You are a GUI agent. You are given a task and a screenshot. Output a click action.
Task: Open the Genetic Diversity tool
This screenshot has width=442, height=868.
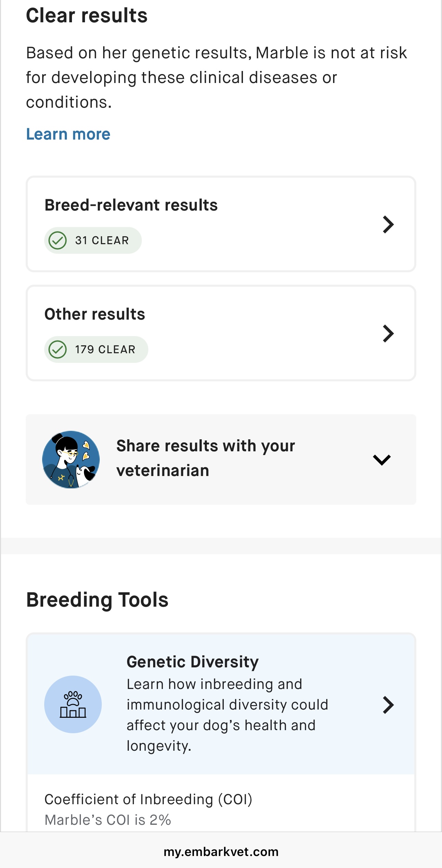[x=221, y=704]
